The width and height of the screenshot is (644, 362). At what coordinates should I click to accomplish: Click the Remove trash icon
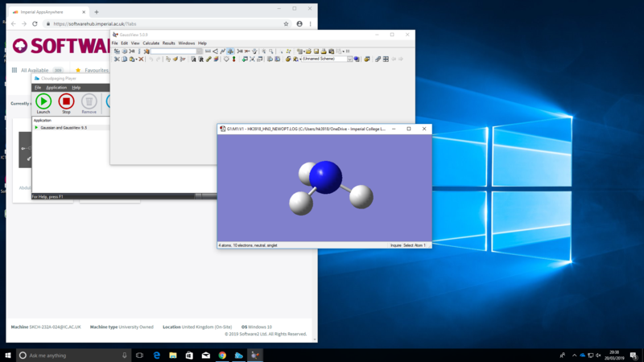tap(89, 101)
